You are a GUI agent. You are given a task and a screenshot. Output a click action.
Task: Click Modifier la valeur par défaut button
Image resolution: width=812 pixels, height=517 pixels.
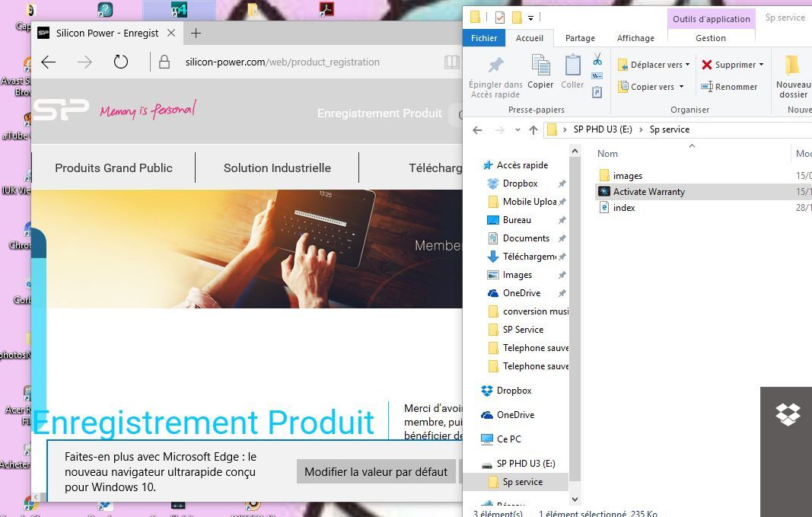click(x=376, y=472)
